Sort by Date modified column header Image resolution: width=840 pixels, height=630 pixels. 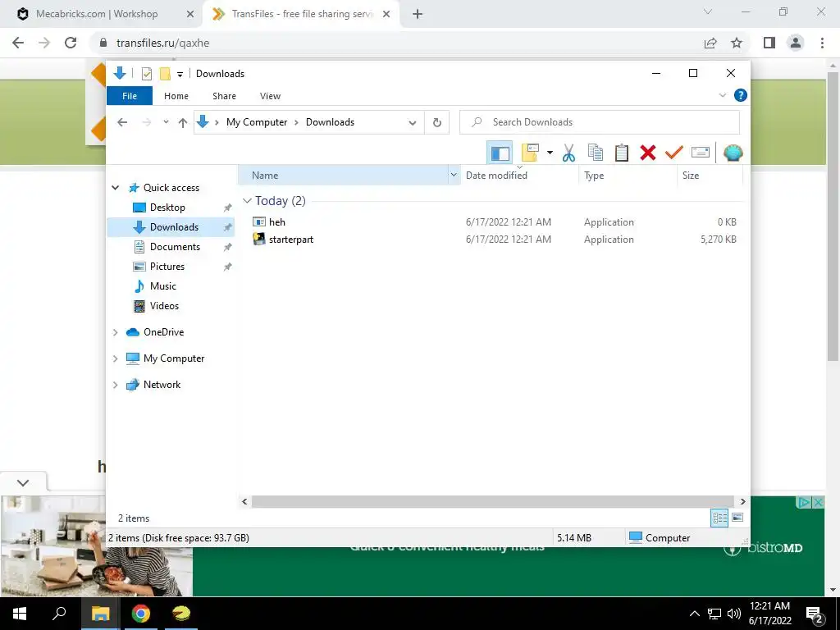point(519,176)
